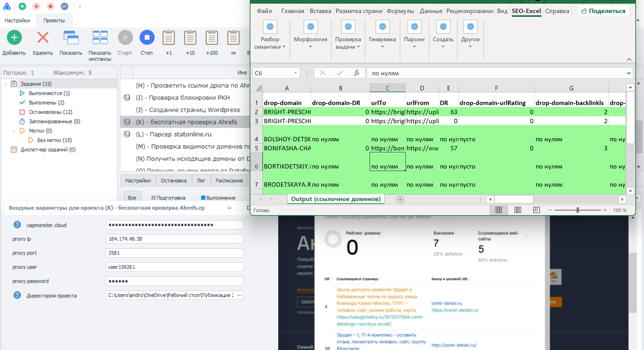Image resolution: width=644 pixels, height=350 pixels.
Task: Open Создать ribbon menu
Action: [x=443, y=35]
